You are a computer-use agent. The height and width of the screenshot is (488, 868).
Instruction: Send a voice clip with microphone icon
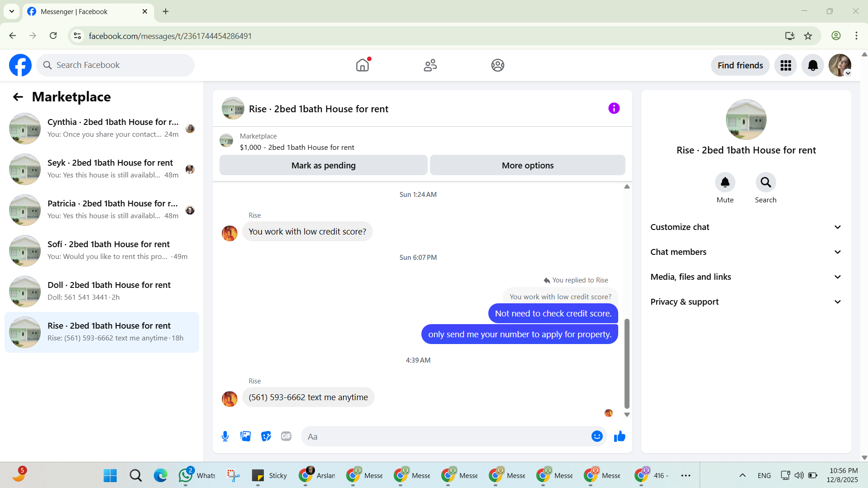[x=225, y=436]
